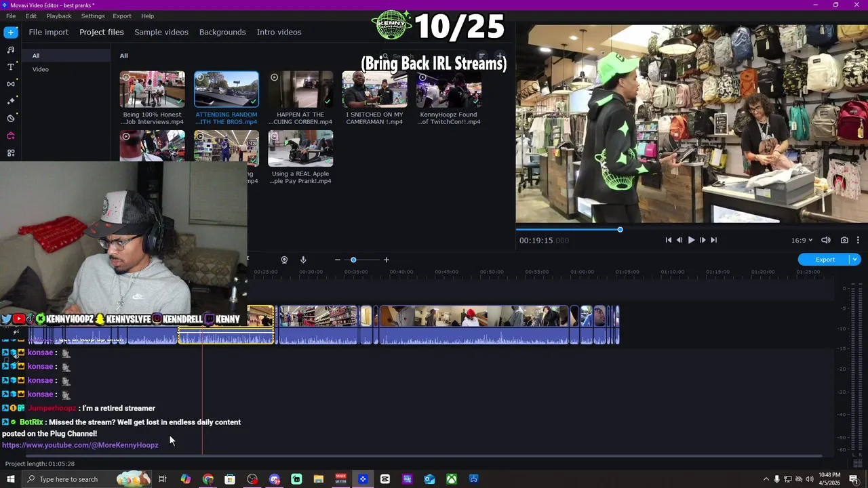The width and height of the screenshot is (868, 488).
Task: Click the preview progress bar handle
Action: (x=620, y=230)
